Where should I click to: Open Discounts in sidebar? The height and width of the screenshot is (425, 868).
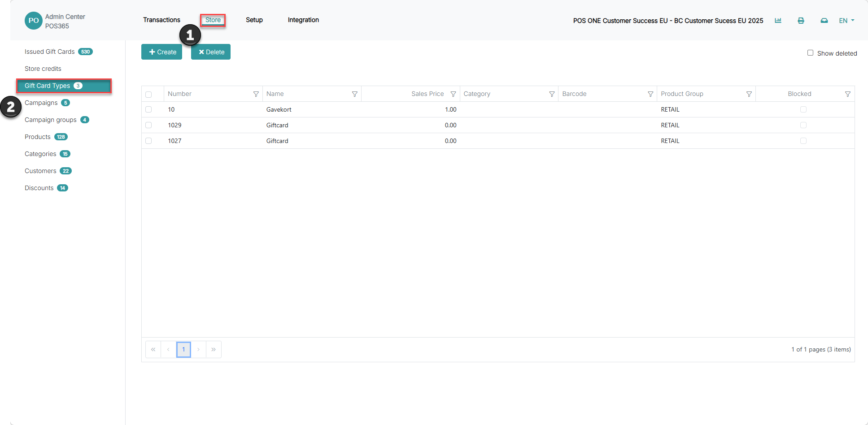[46, 188]
